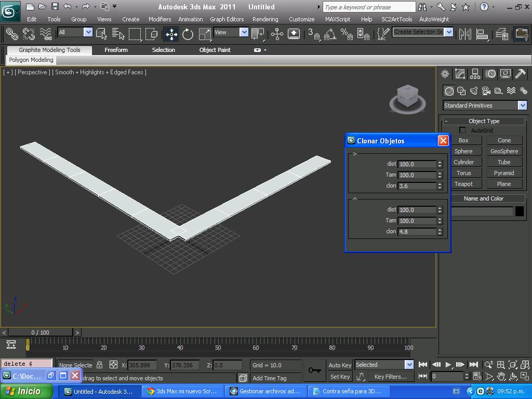Open the Hierarchy command panel tab
532x399 pixels.
point(475,74)
